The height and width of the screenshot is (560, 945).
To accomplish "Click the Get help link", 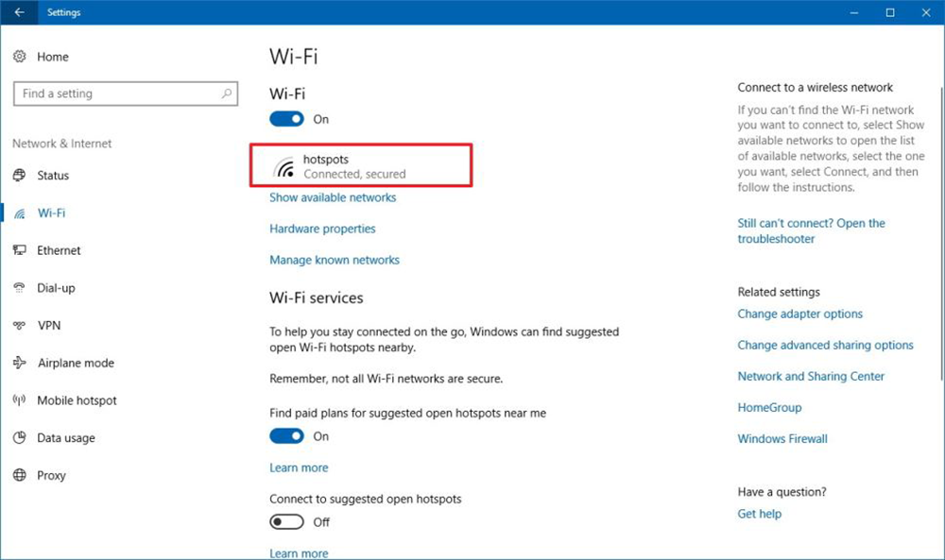I will pos(760,514).
